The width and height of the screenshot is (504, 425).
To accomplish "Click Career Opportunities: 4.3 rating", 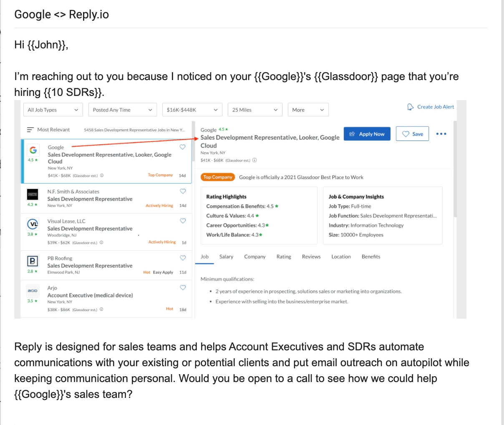I will coord(237,225).
